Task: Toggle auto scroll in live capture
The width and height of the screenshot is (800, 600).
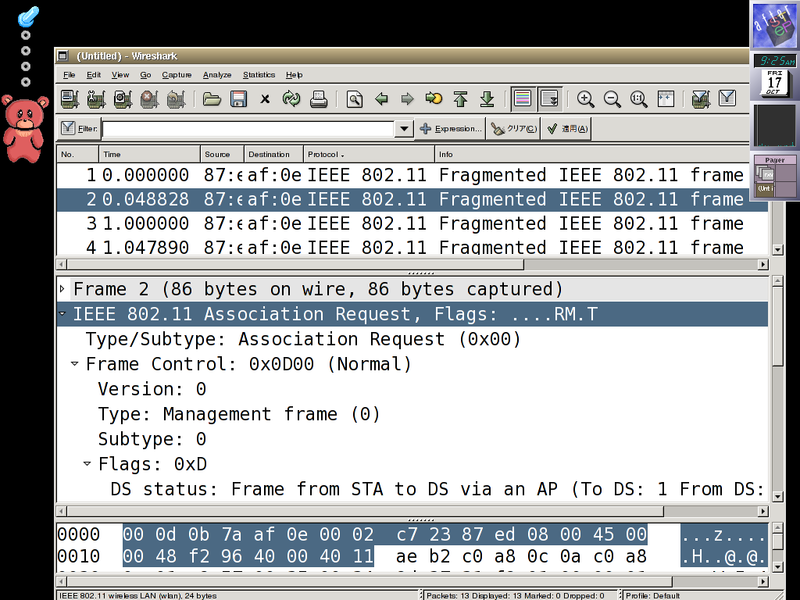Action: pos(549,98)
